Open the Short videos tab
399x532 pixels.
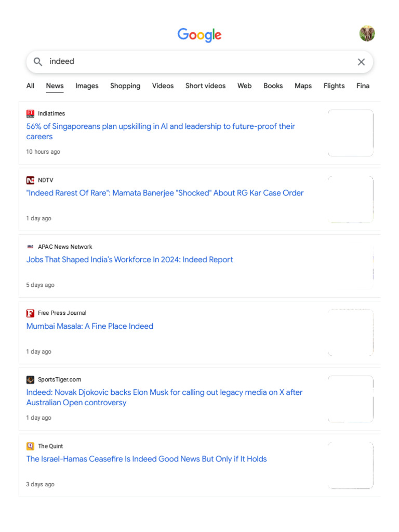pyautogui.click(x=205, y=86)
